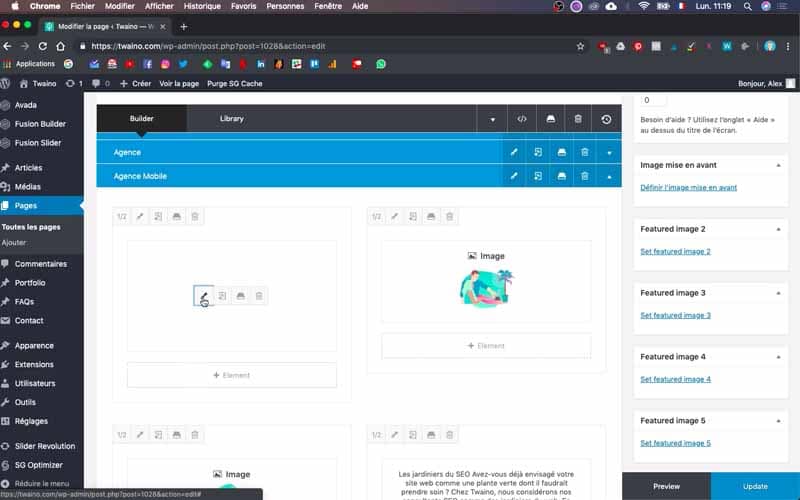Change size of the top-left 1/2 column
This screenshot has width=800, height=500.
click(121, 216)
